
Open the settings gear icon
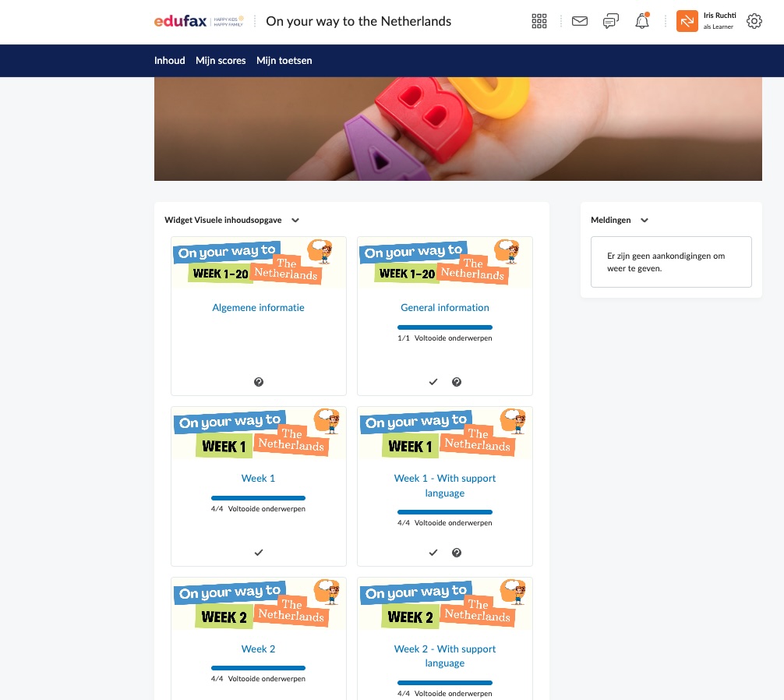pyautogui.click(x=754, y=21)
